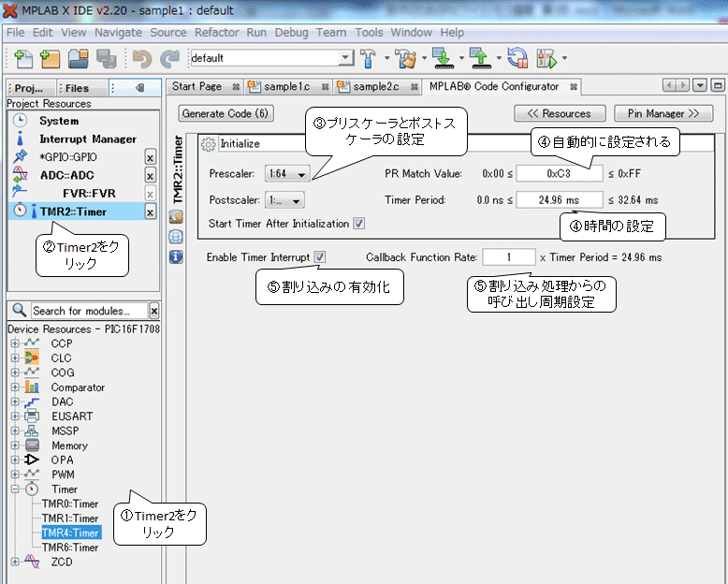Click the Save All toolbar icon
The image size is (728, 584).
click(x=107, y=58)
